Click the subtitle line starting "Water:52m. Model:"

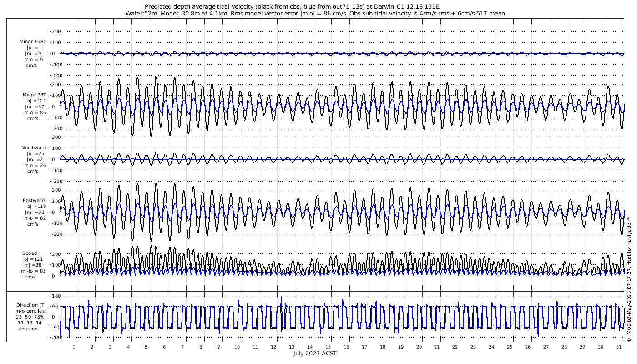pos(315,14)
